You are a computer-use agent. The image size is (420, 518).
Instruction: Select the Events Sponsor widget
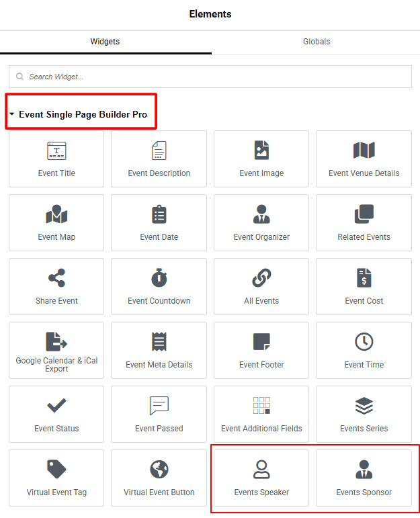364,478
